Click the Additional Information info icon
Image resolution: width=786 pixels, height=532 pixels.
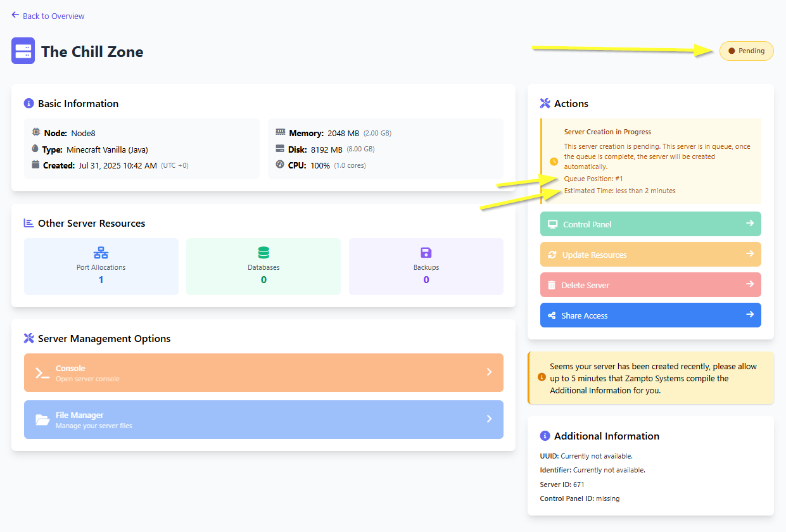(545, 436)
